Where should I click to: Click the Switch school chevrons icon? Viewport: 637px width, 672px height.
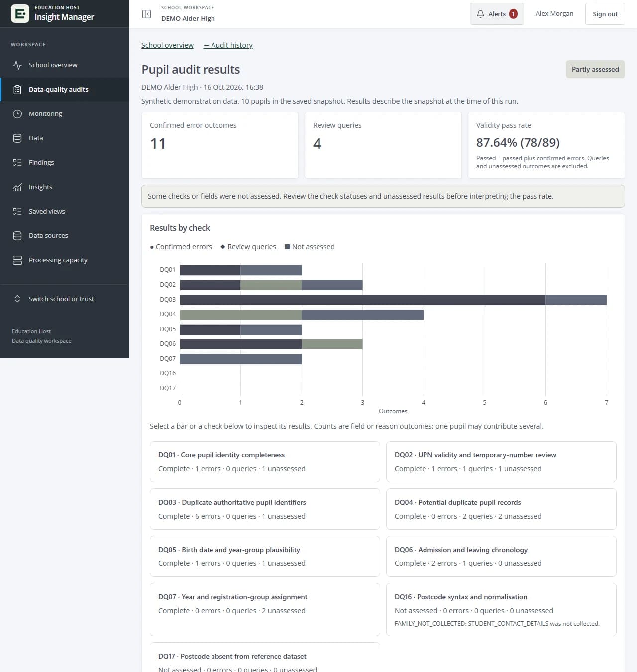pos(17,299)
